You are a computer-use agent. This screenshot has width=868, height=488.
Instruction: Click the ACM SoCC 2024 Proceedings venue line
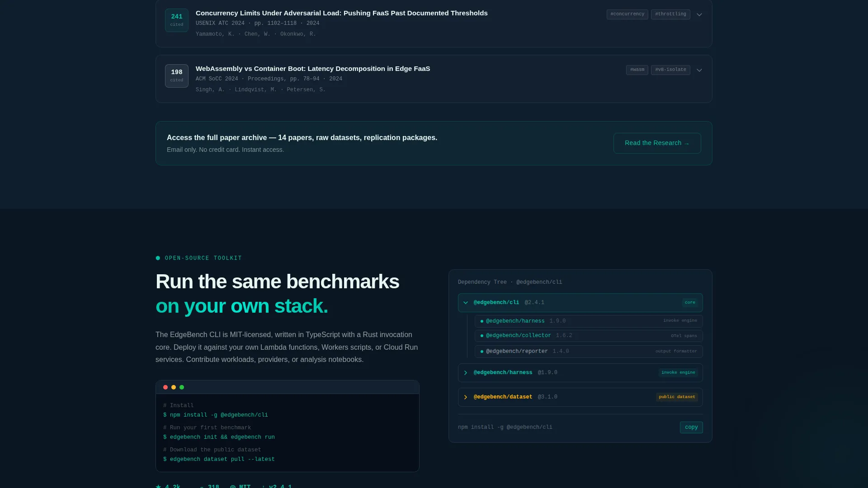[269, 79]
